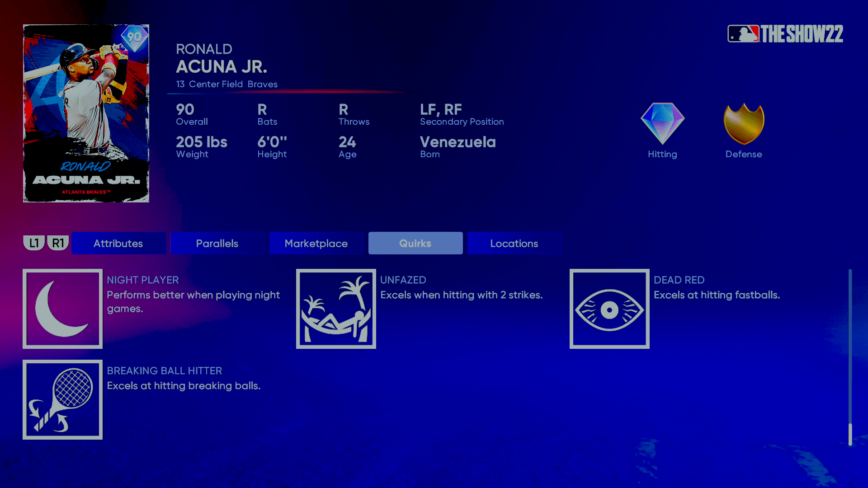Navigate right using R1 trigger
Viewport: 868px width, 488px height.
(57, 243)
